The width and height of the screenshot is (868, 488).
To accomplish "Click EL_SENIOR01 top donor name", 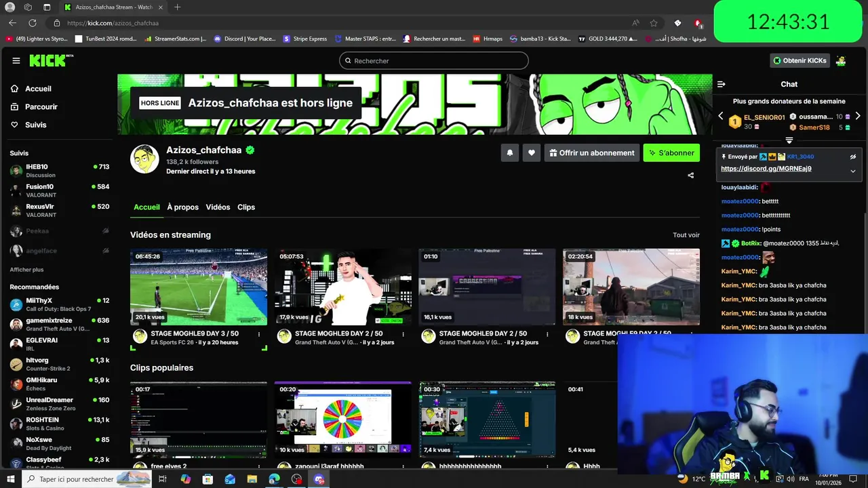I will click(764, 117).
